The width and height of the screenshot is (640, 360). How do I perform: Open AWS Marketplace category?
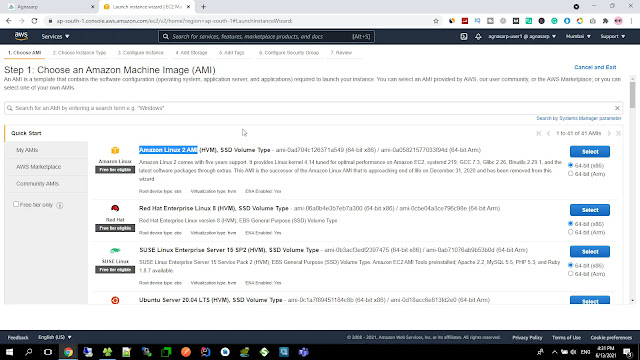pos(38,167)
